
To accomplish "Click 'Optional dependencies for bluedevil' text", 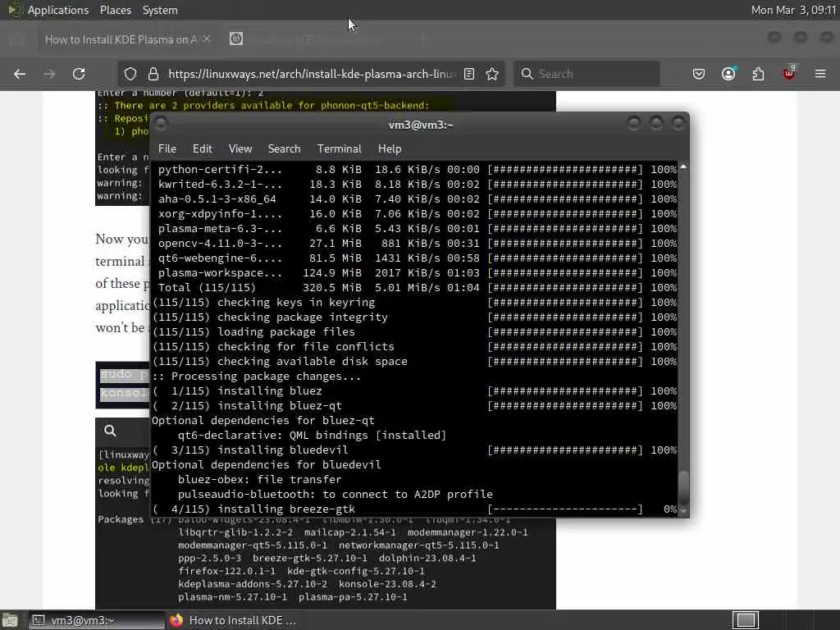I will point(267,464).
